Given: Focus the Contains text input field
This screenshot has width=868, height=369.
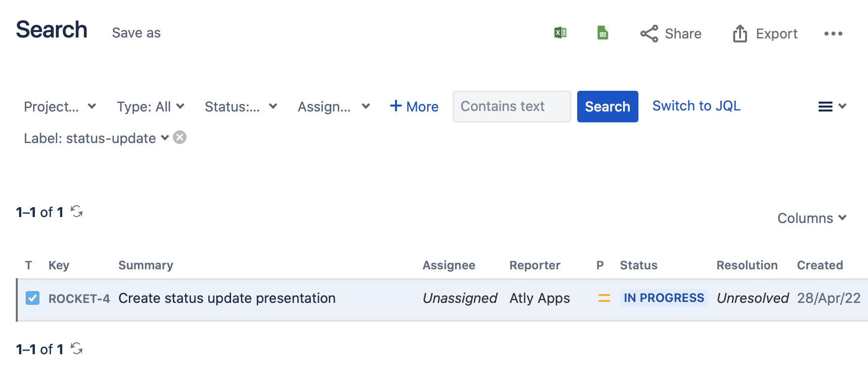Looking at the screenshot, I should 512,107.
